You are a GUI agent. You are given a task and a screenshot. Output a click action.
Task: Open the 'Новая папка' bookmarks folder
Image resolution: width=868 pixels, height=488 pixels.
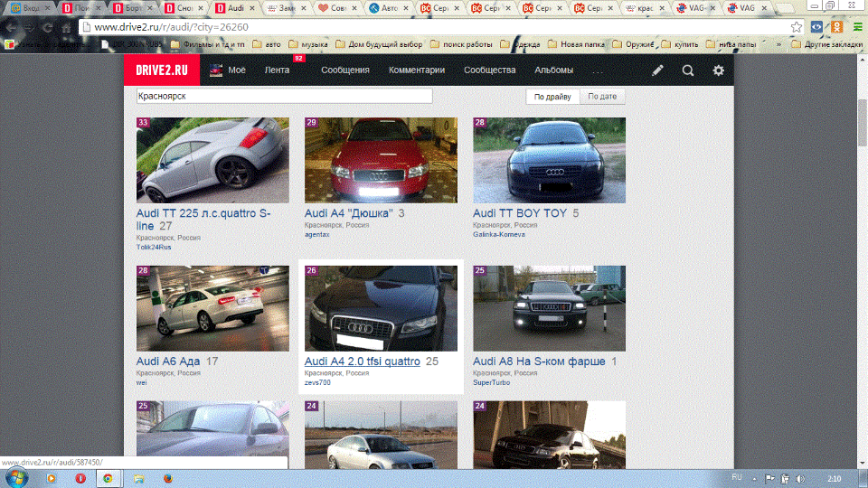tap(576, 44)
